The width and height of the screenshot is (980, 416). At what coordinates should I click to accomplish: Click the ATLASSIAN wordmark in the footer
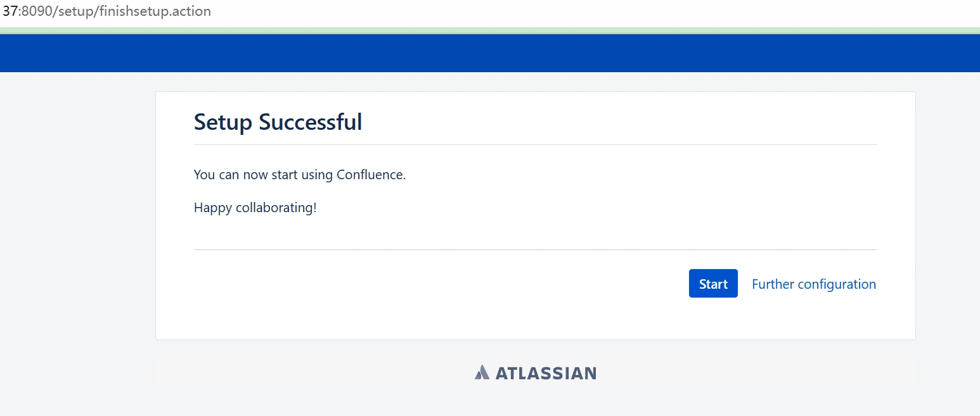[545, 373]
